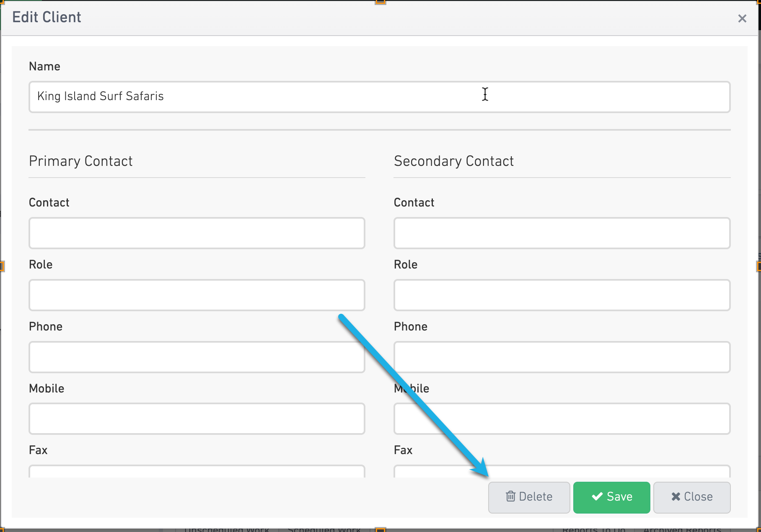Click the trash can icon on Delete
This screenshot has height=532, width=761.
click(x=510, y=497)
